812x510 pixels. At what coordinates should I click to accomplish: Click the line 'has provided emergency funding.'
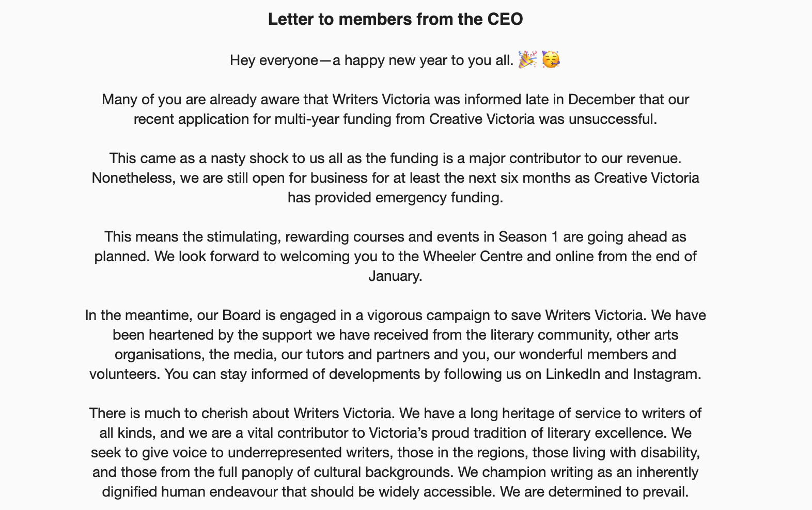coord(395,198)
